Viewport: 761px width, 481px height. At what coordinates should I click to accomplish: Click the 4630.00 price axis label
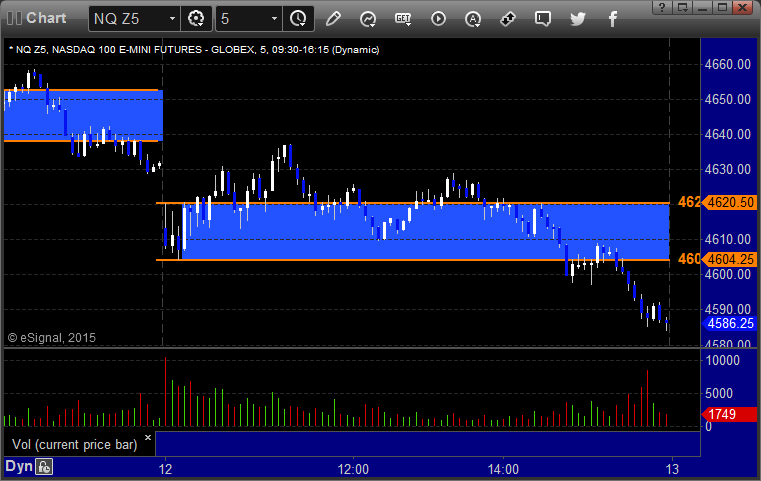pyautogui.click(x=728, y=169)
